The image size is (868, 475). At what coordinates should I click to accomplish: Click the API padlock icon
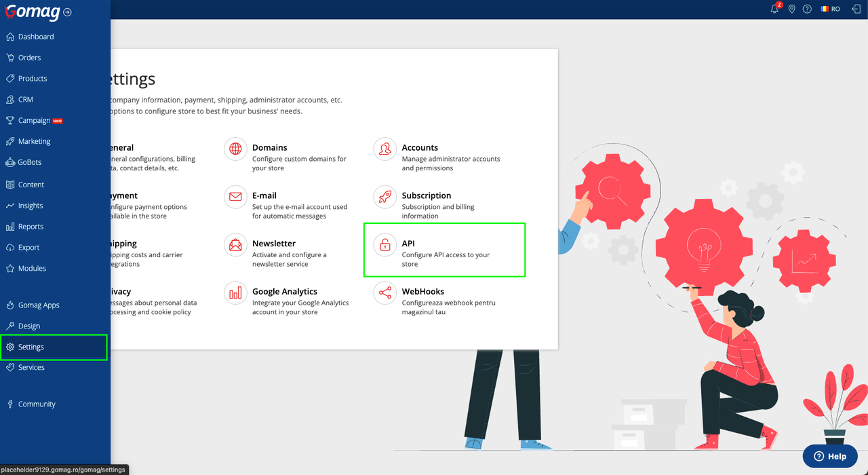(385, 245)
